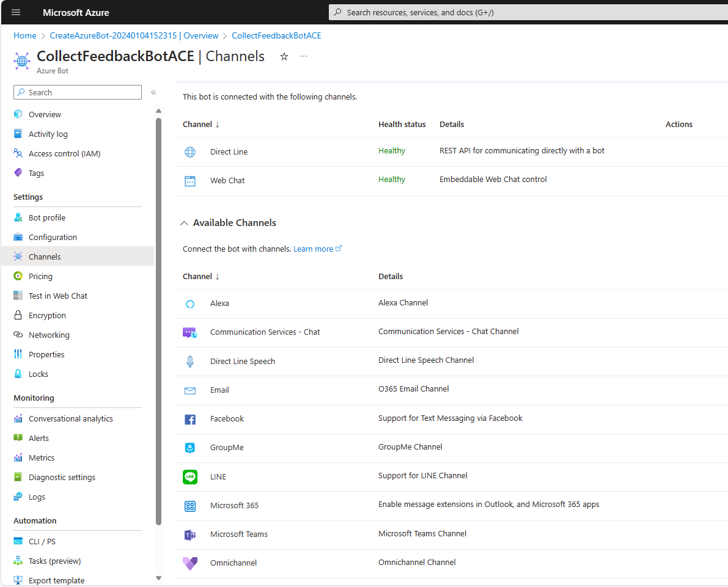Open the Azure portal hamburger menu
This screenshot has width=728, height=587.
[16, 13]
